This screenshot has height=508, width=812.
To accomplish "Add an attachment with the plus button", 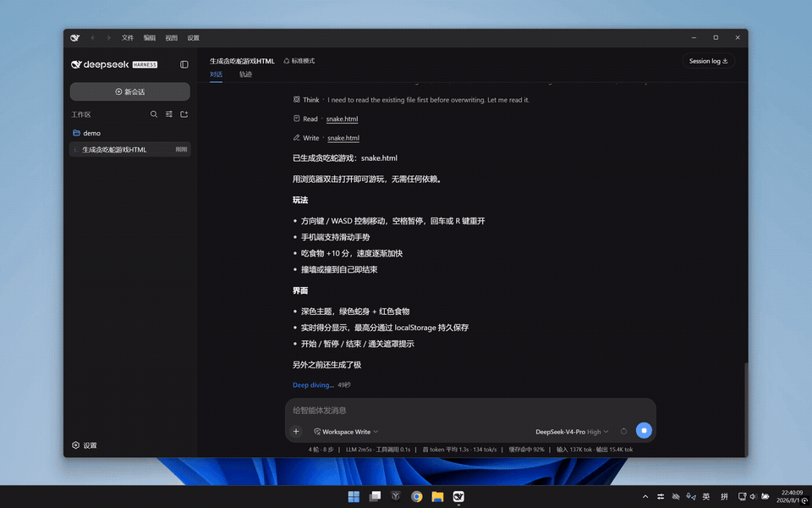I will point(296,431).
